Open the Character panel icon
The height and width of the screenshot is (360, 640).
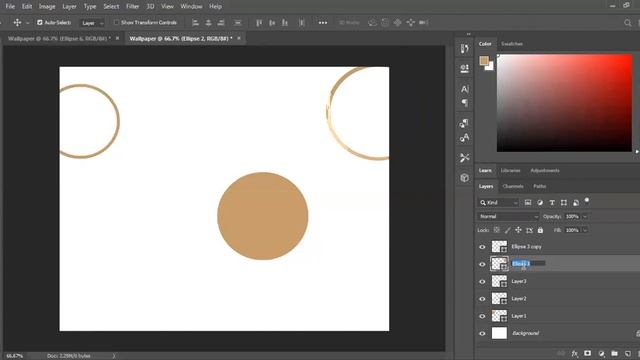pyautogui.click(x=464, y=89)
